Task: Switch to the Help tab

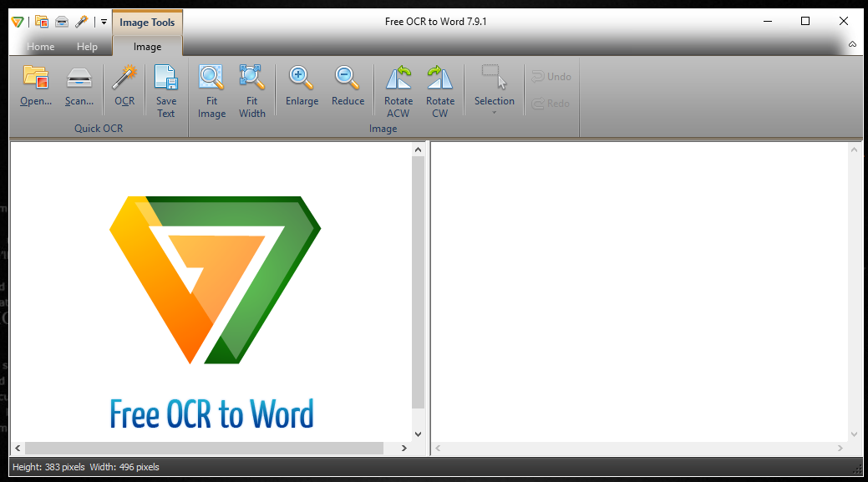Action: [87, 47]
